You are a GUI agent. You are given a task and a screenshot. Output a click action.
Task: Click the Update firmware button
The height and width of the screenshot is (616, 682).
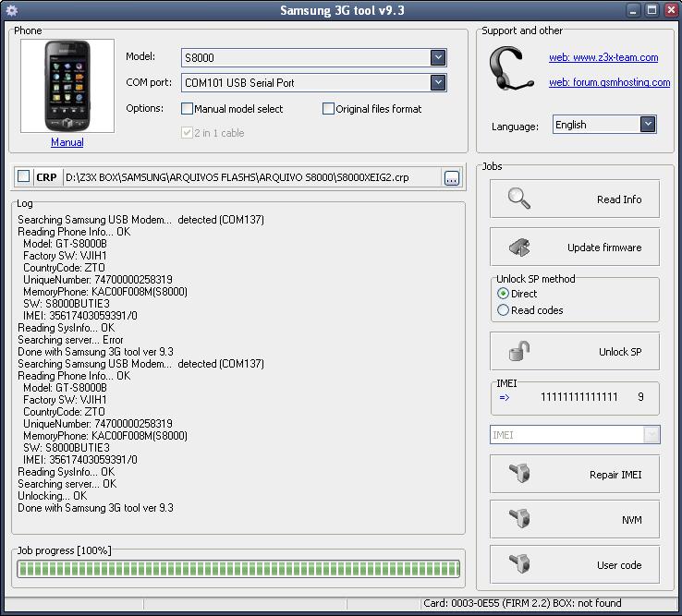point(575,247)
